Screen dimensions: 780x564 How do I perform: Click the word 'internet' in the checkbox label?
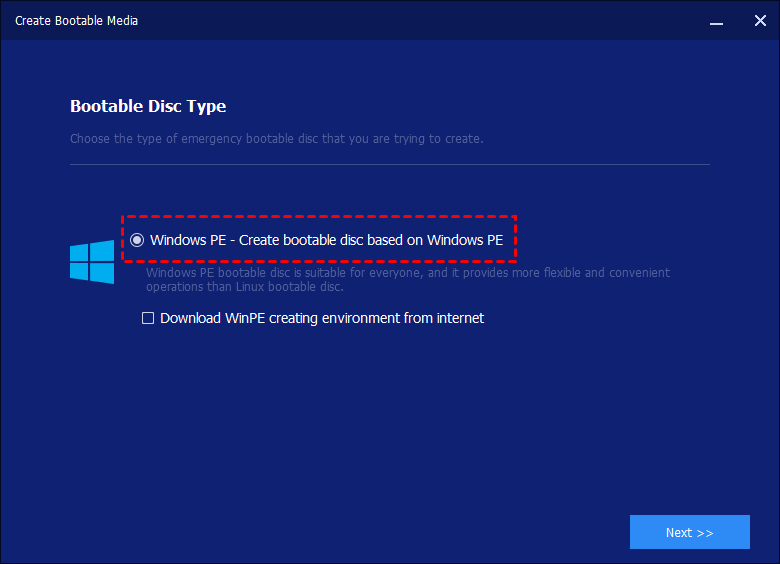[458, 318]
